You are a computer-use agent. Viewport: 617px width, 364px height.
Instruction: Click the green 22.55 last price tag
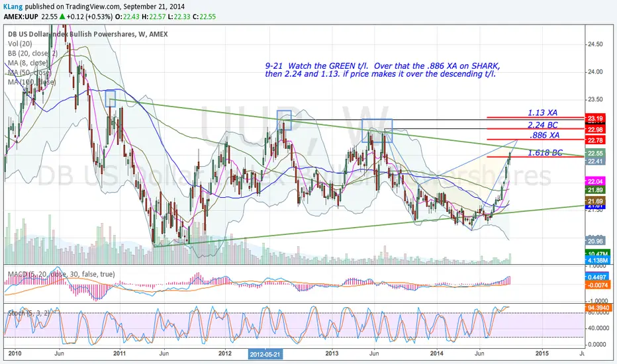pos(594,154)
